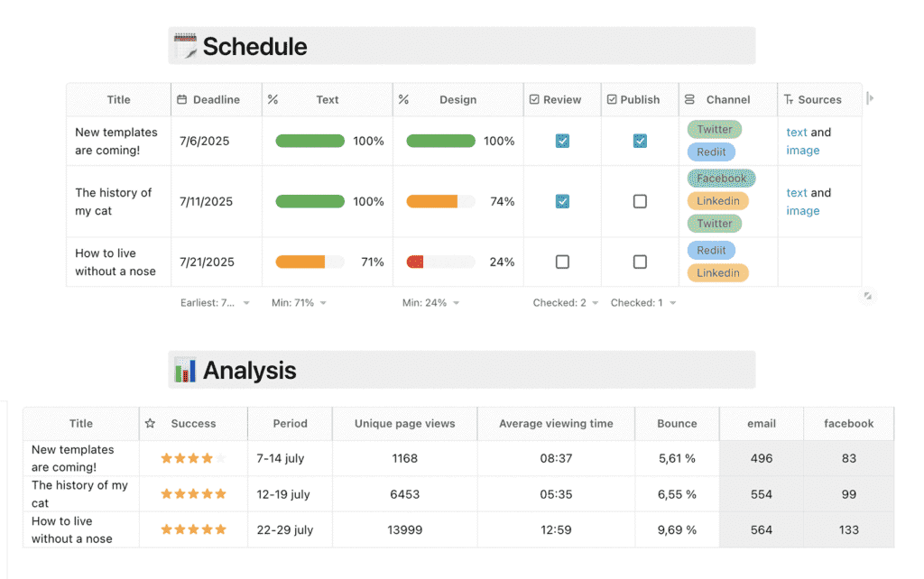Click the stack icon in Channel column header

(690, 100)
